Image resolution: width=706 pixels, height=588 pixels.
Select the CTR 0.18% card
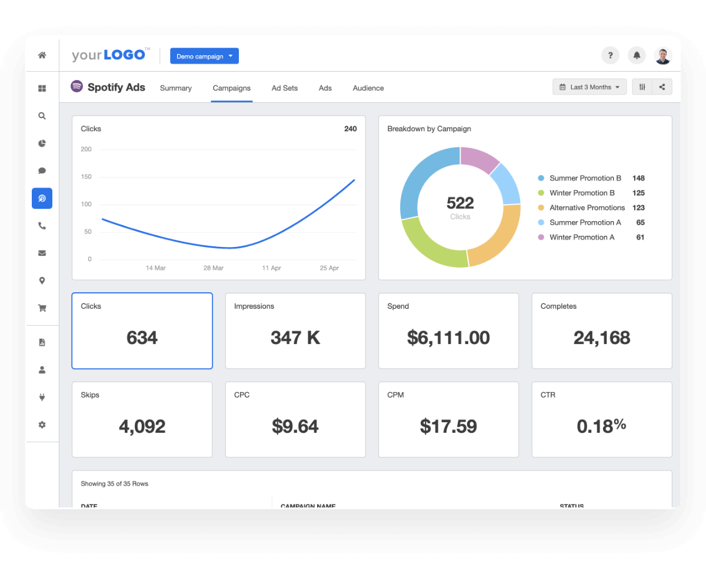[x=602, y=419]
